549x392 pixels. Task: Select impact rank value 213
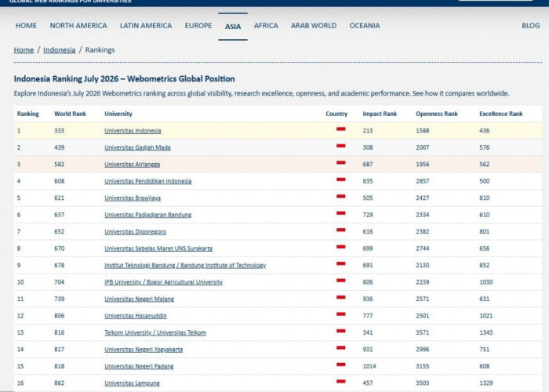368,131
